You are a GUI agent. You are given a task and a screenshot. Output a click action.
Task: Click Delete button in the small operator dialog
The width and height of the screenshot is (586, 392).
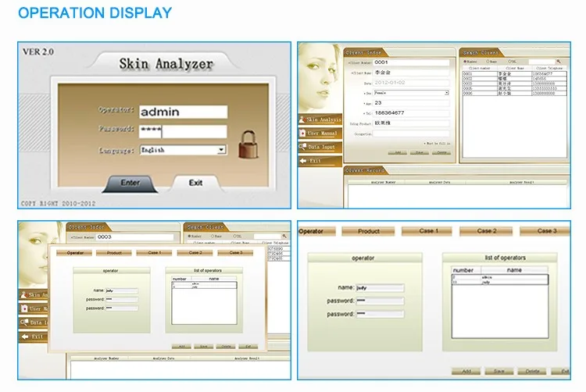[226, 347]
